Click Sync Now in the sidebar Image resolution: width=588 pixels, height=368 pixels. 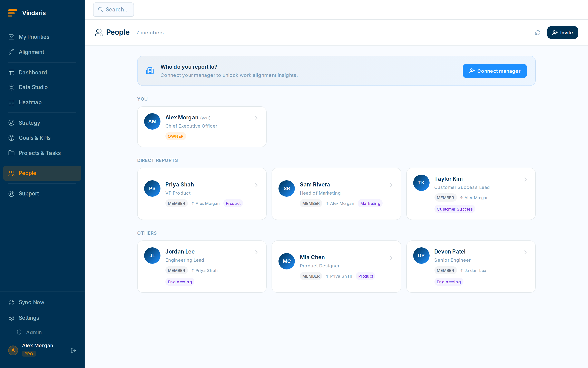(x=42, y=302)
